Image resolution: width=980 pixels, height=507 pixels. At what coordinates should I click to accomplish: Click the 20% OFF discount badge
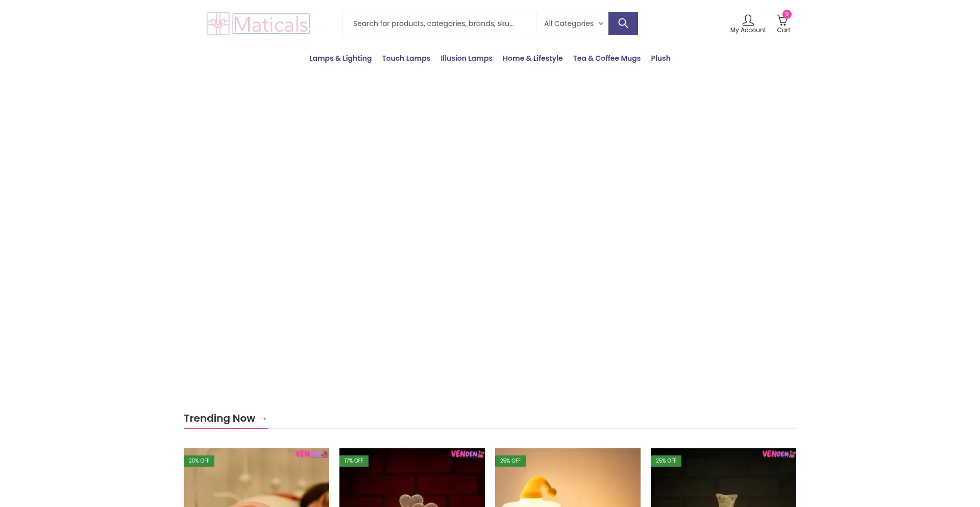tap(199, 461)
